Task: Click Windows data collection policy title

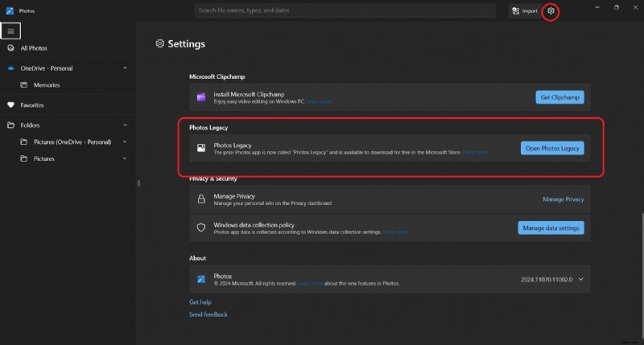Action: (254, 225)
